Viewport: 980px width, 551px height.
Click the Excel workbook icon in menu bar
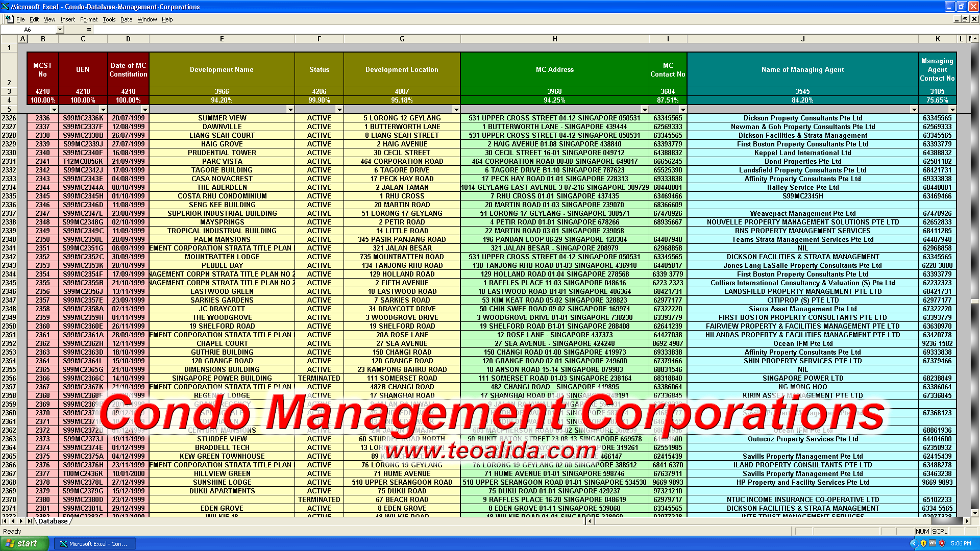(9, 19)
